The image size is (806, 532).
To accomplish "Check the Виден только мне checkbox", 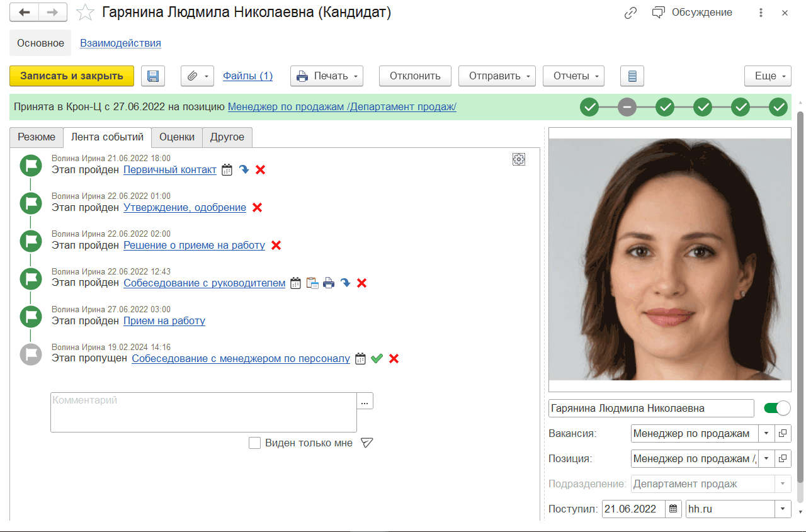I will (x=255, y=443).
